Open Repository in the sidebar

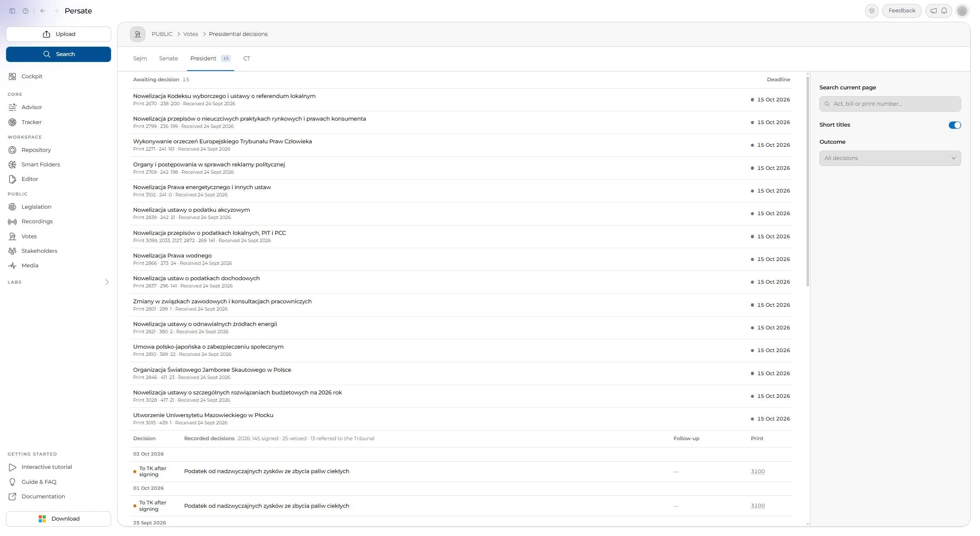click(59, 150)
